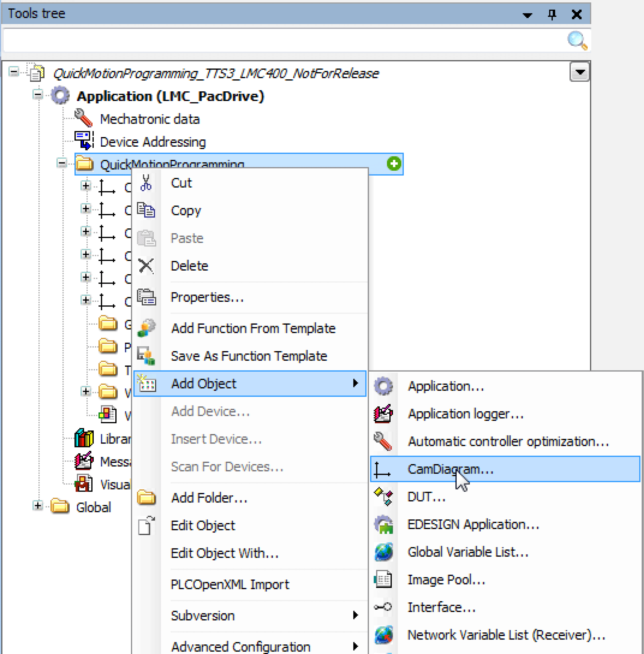Click the CamDiagram axis icon in the submenu

coord(383,470)
